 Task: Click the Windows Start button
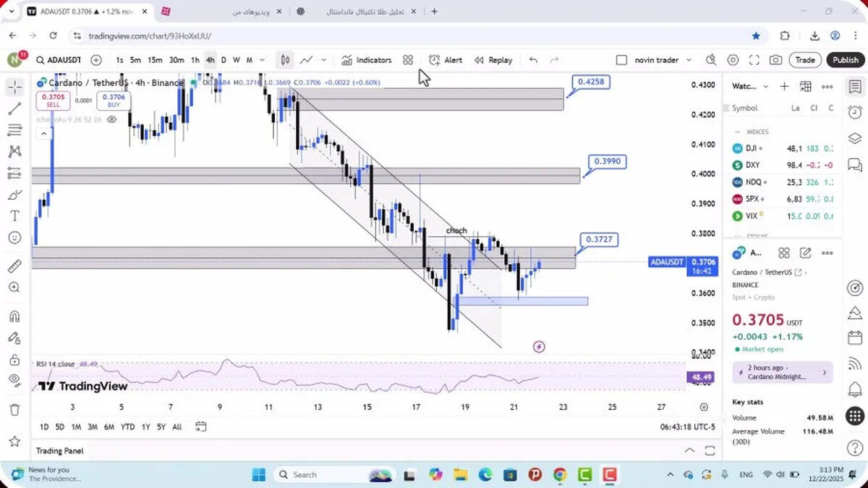coord(259,475)
